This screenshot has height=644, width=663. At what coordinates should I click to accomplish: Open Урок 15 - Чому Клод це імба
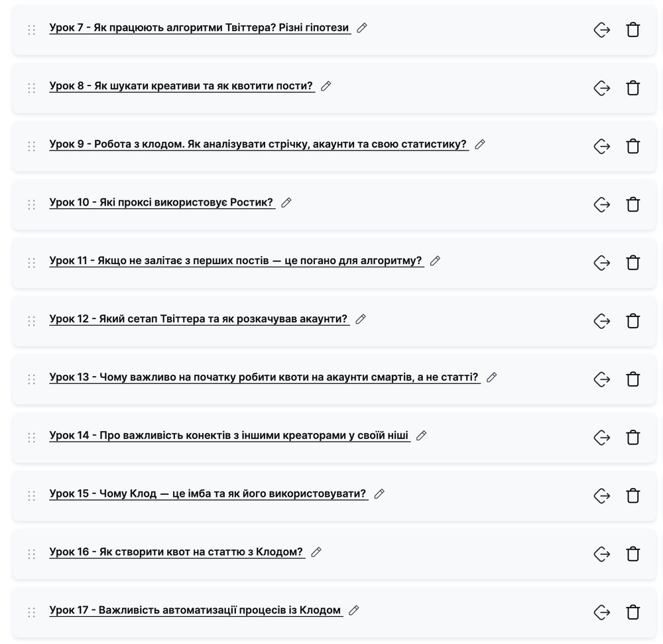(x=208, y=493)
